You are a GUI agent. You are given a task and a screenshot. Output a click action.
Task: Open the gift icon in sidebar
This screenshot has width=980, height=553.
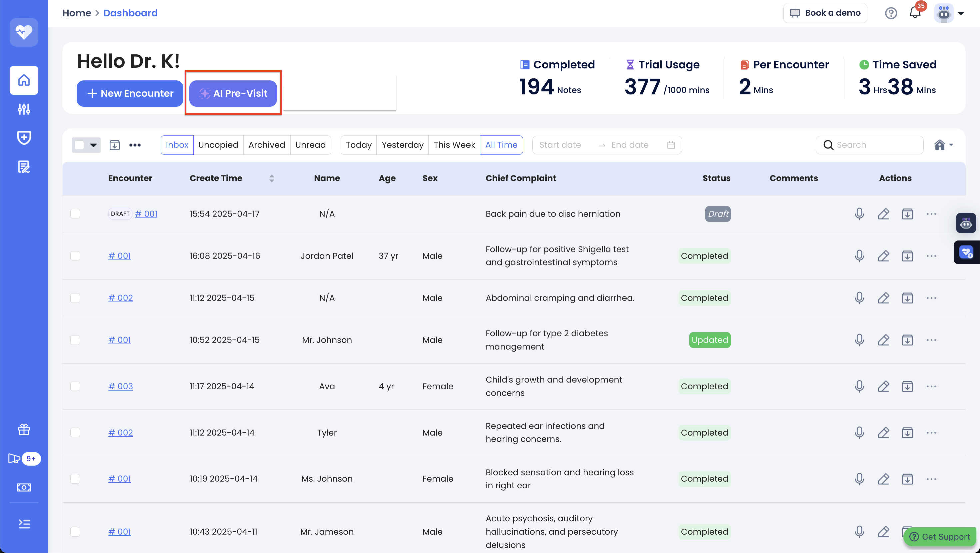(24, 430)
